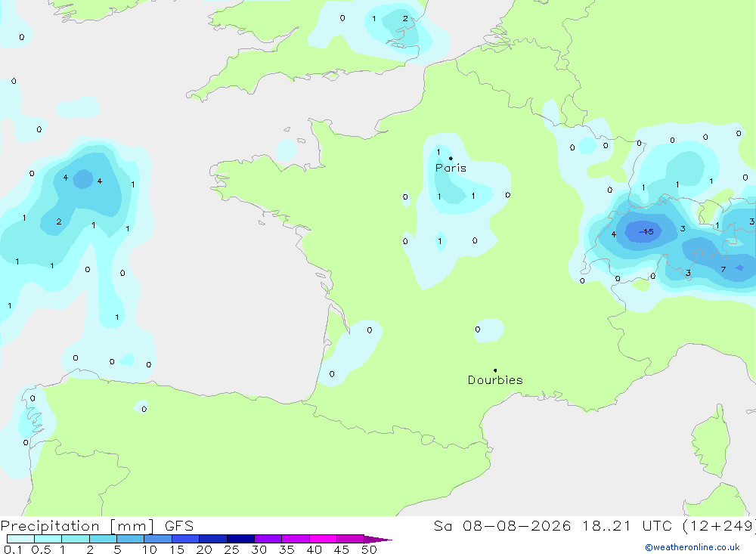Pick the 2–5 mm legend color swatch

click(x=103, y=539)
